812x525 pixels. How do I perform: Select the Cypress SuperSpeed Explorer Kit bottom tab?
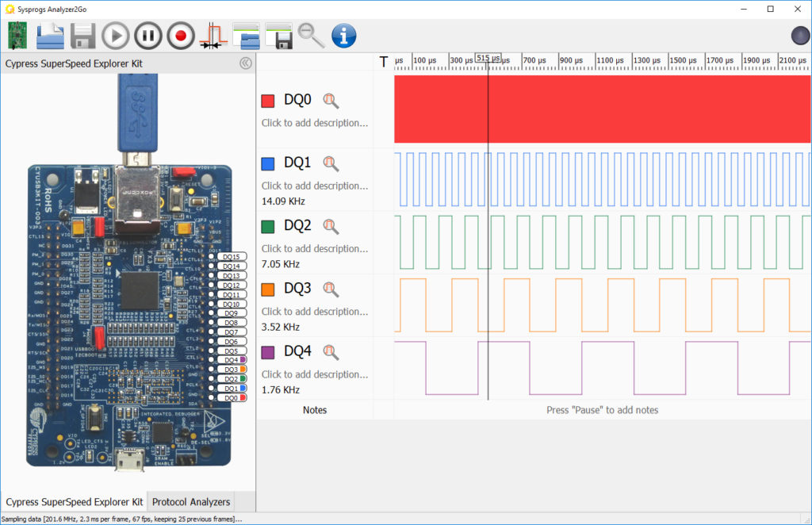pyautogui.click(x=74, y=502)
